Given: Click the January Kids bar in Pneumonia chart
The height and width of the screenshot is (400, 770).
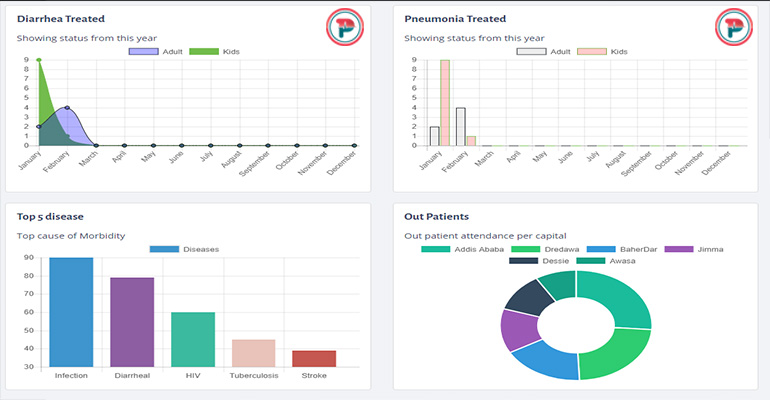Looking at the screenshot, I should pos(444,103).
